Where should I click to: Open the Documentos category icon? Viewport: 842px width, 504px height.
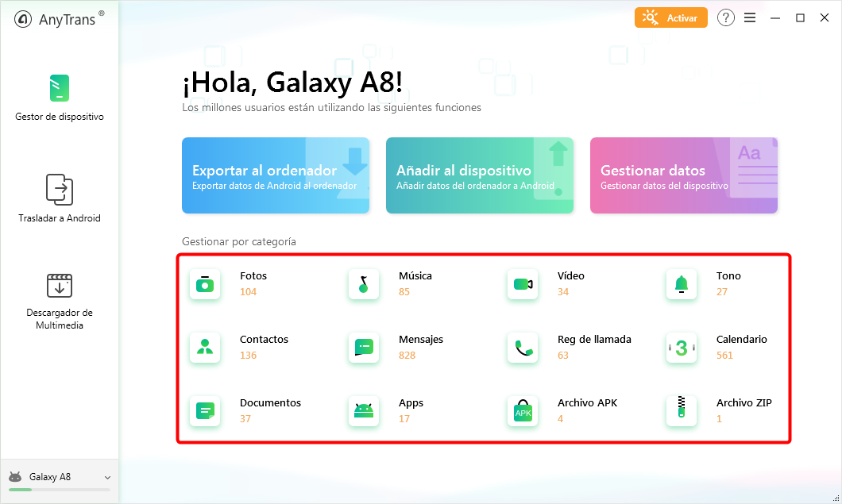[205, 411]
